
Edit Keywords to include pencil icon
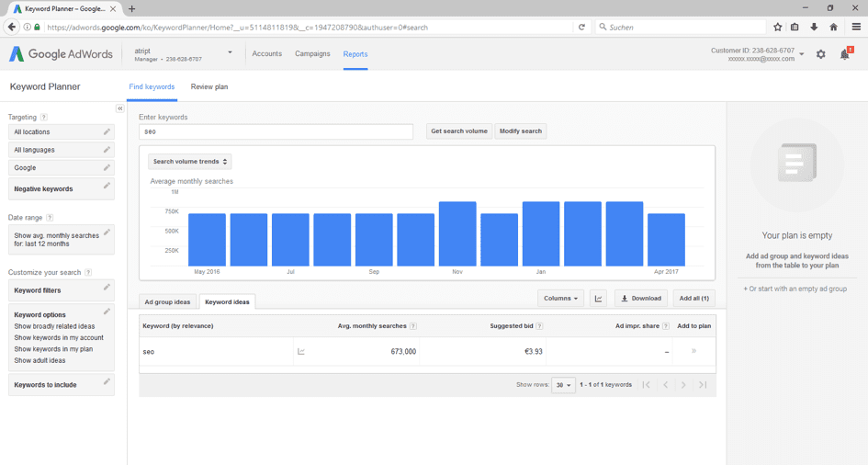tap(107, 381)
